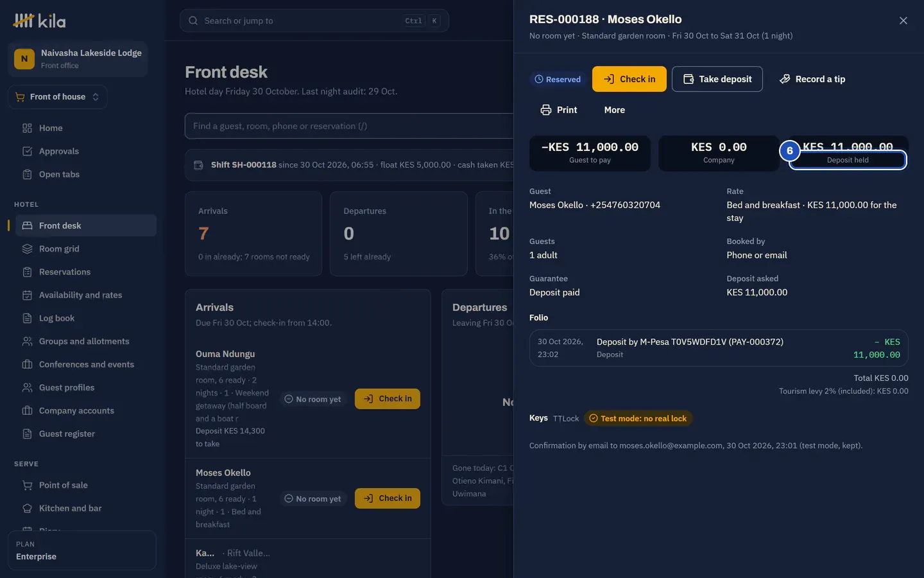The width and height of the screenshot is (924, 578).
Task: Open Point of sale
Action: tap(86, 485)
